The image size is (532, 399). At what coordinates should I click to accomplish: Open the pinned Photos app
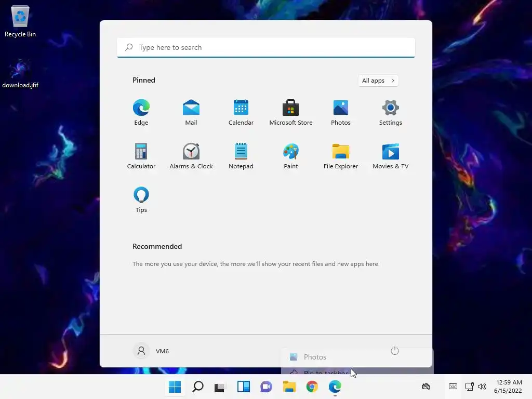[341, 112]
